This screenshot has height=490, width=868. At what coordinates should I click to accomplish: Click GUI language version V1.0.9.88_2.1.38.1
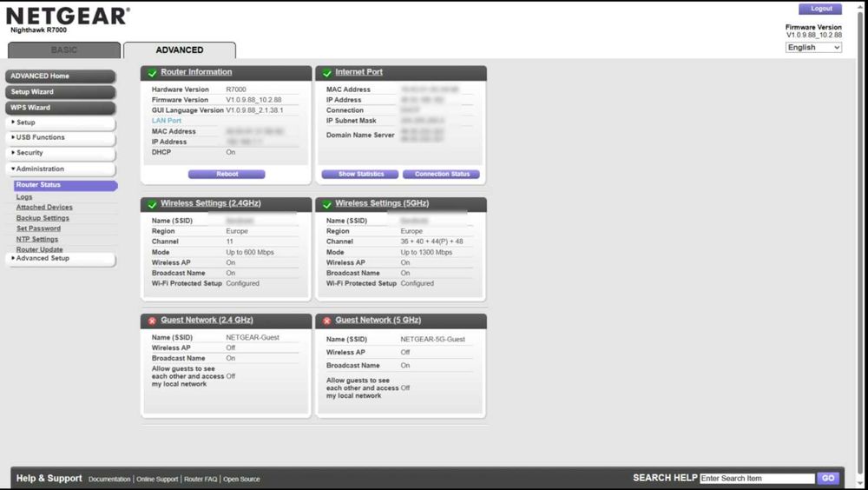pyautogui.click(x=254, y=110)
